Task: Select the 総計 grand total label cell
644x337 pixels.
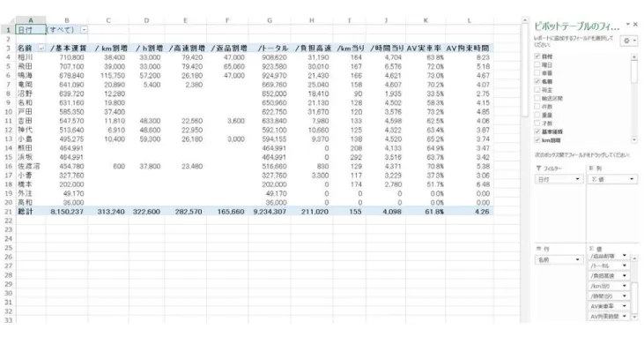Action: pos(31,212)
